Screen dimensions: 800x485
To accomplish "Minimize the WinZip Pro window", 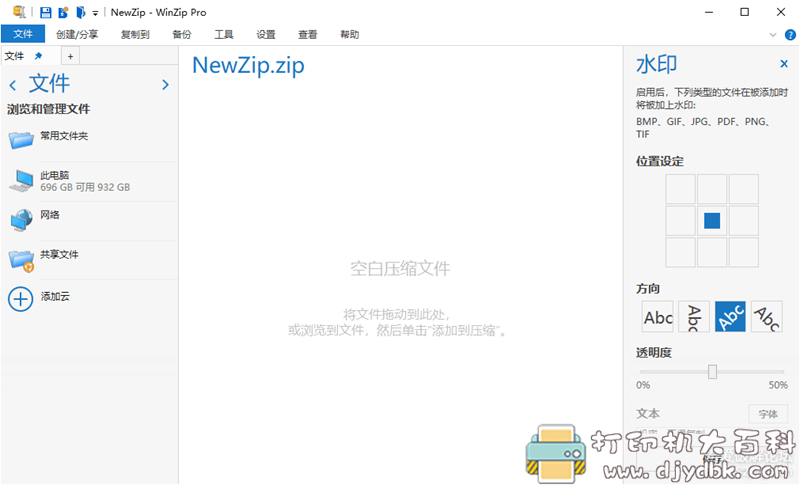I will coord(709,12).
